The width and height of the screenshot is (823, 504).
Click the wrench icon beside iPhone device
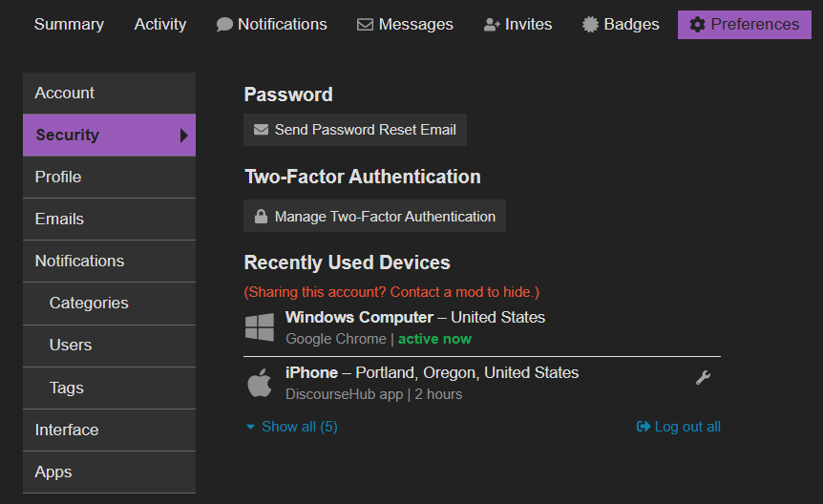703,378
